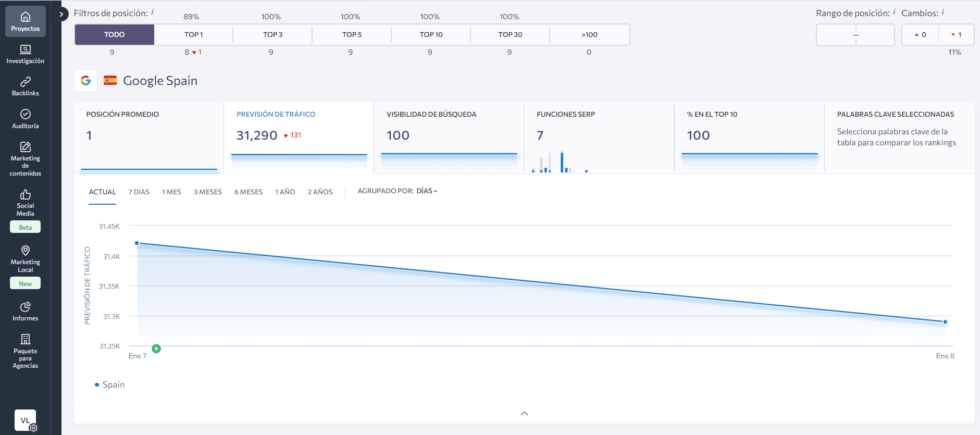Select the Visibilidad de Búsqueda card
The width and height of the screenshot is (980, 435).
[449, 138]
